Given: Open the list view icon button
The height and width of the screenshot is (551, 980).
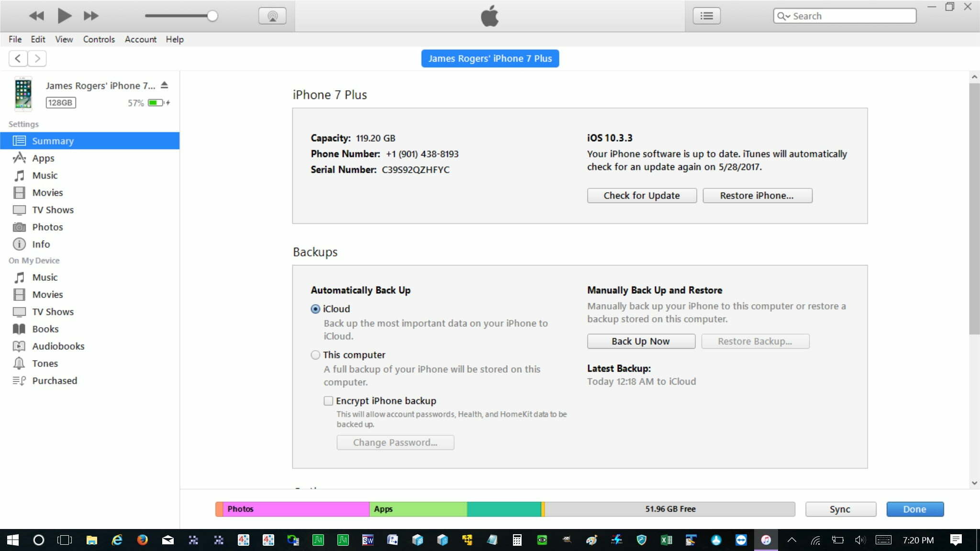Looking at the screenshot, I should coord(706,16).
